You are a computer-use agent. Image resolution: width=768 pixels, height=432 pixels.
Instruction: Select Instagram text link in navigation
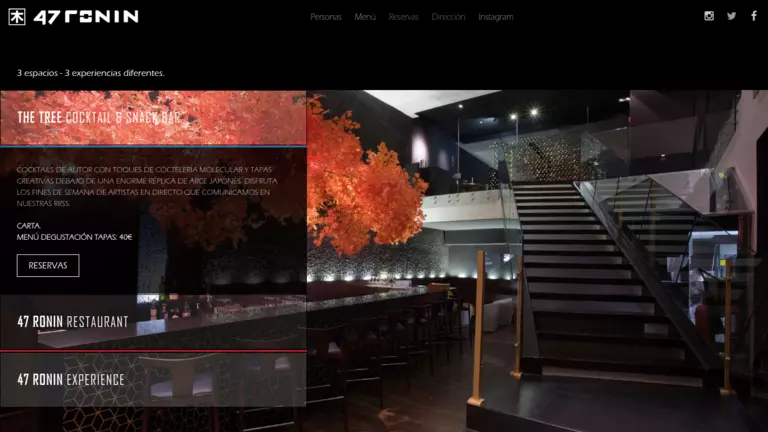(x=496, y=17)
